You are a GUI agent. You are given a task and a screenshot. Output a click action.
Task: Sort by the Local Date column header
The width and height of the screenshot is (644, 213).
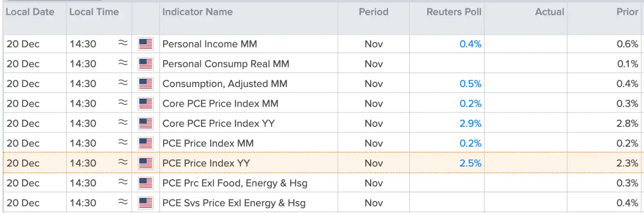tap(30, 12)
